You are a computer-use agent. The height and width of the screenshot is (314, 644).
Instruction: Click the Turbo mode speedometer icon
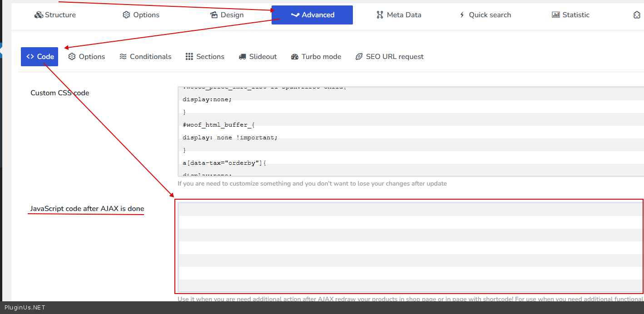click(295, 57)
